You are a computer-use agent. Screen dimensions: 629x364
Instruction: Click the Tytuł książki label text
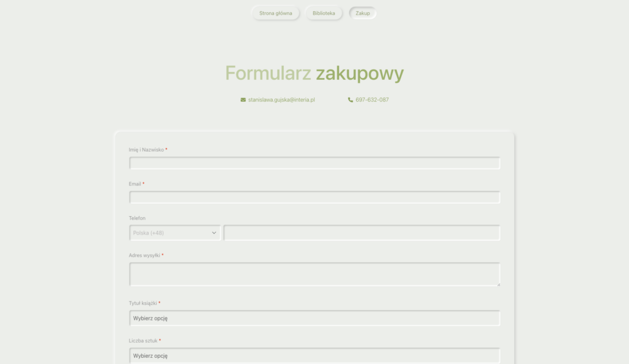click(x=143, y=303)
